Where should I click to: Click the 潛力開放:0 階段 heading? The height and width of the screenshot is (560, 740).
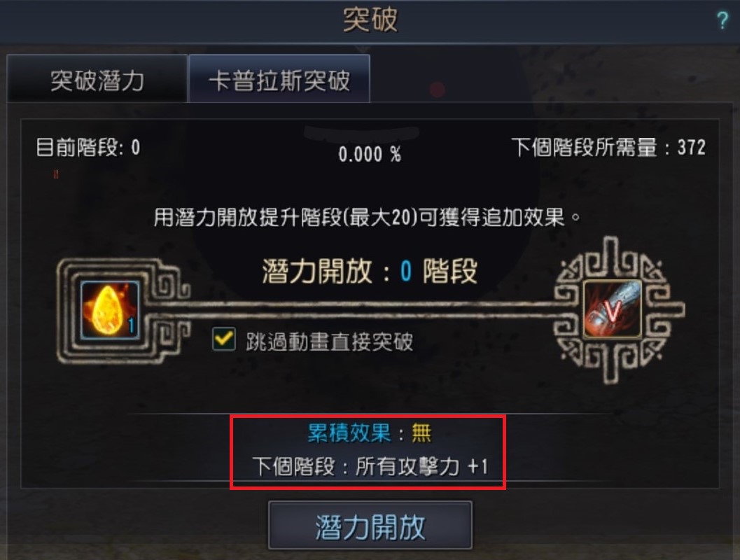click(x=370, y=271)
